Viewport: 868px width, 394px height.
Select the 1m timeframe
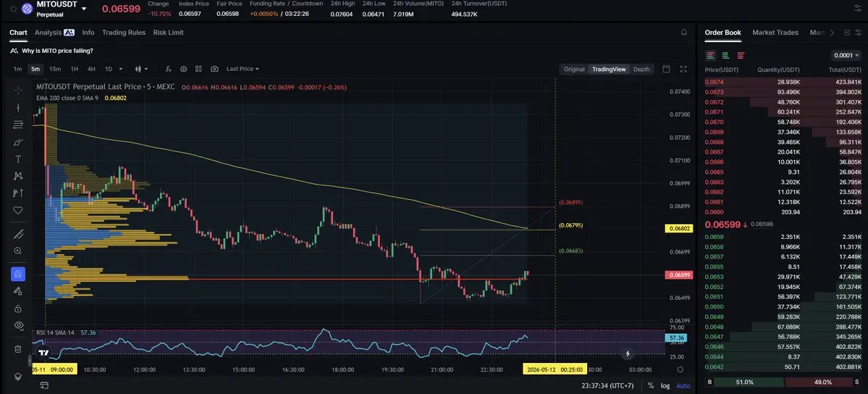[x=17, y=69]
